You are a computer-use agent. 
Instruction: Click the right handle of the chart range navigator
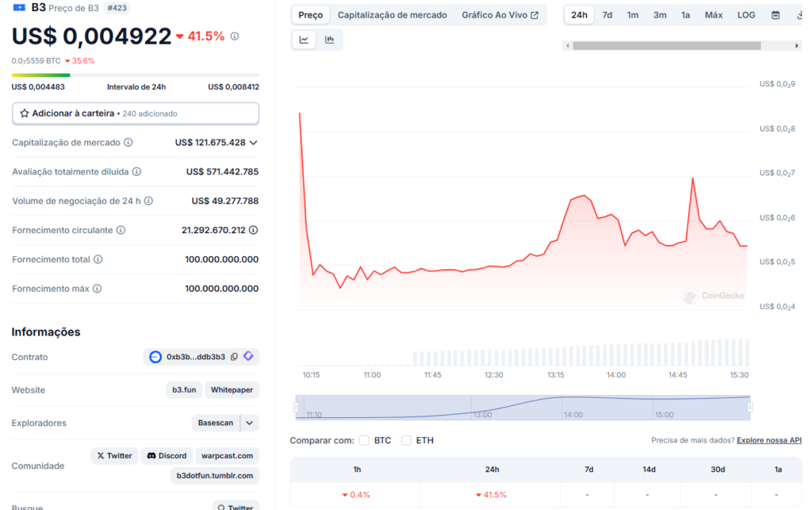(x=750, y=408)
